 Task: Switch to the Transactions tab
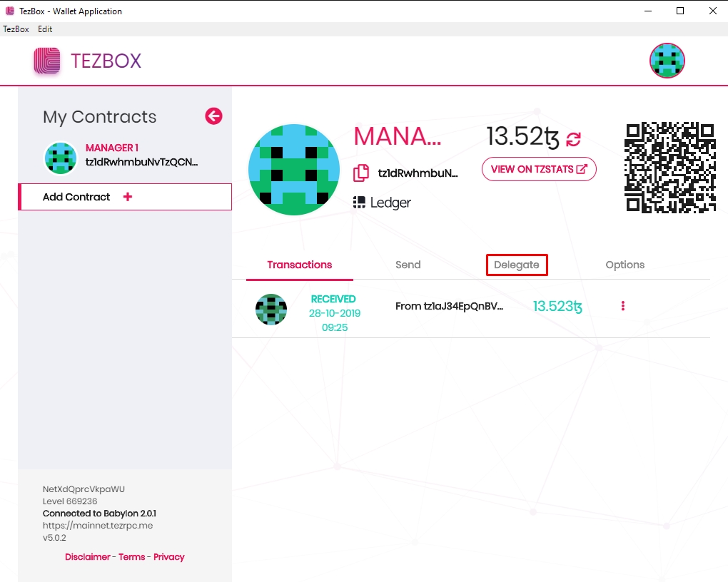[300, 265]
